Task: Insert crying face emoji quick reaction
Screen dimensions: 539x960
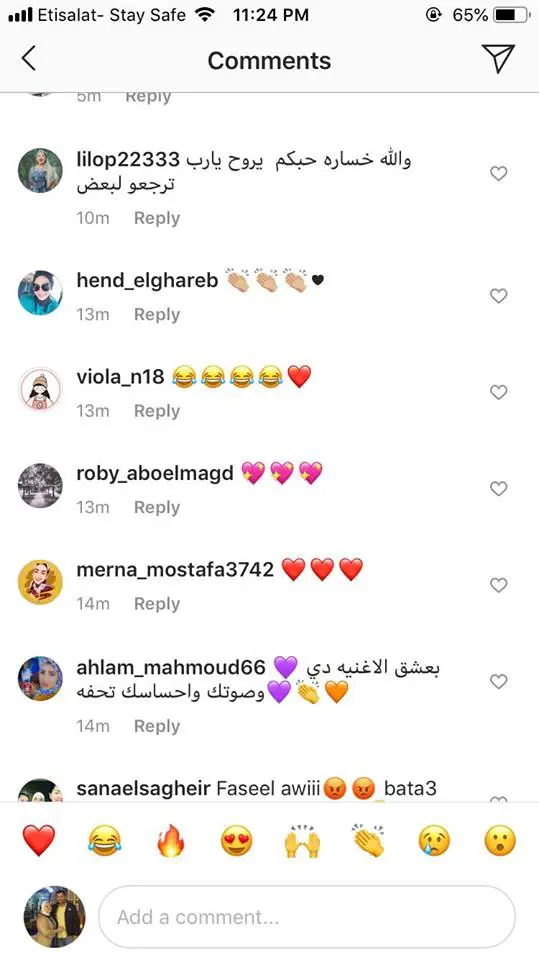Action: pyautogui.click(x=434, y=840)
